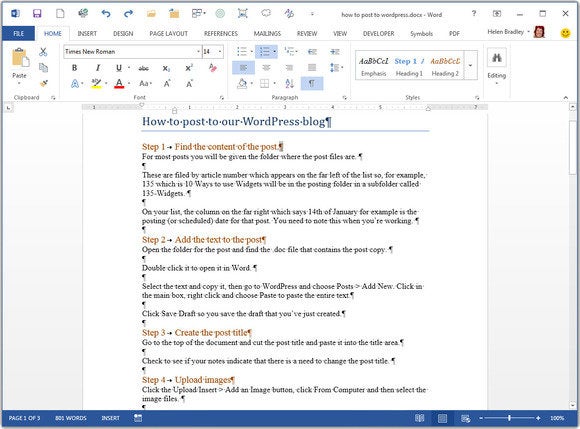Open underline style dropdown arrow

tap(129, 68)
